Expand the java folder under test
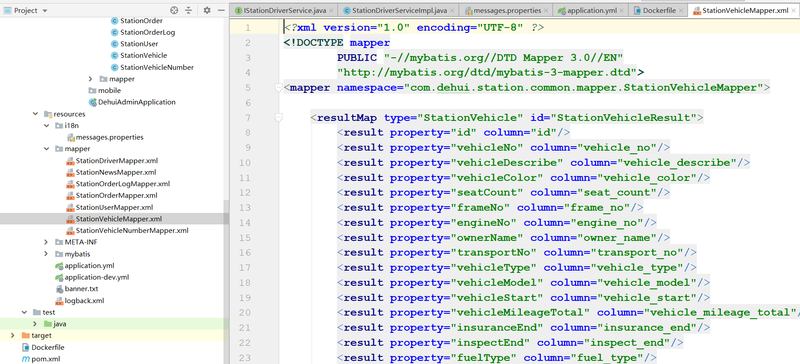800x364 pixels. pos(35,324)
